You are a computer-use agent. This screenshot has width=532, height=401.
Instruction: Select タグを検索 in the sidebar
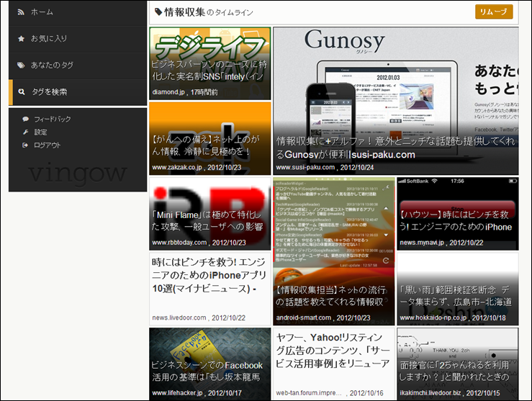(78, 92)
